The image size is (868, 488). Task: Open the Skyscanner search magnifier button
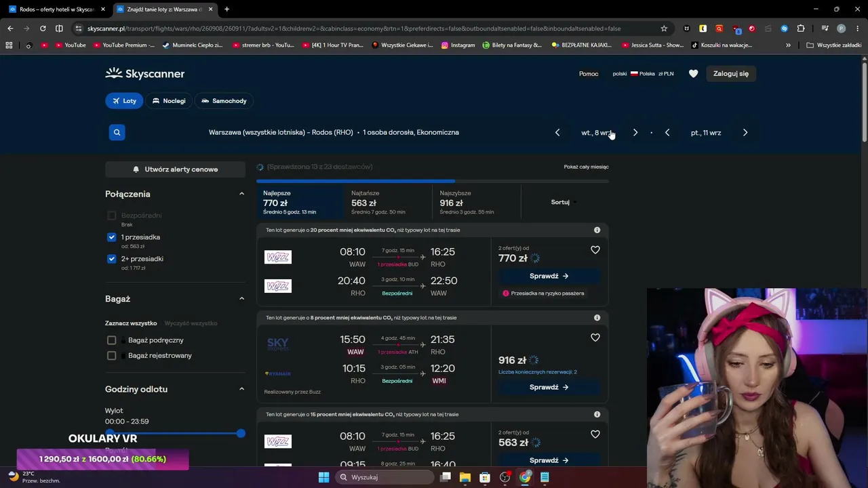click(117, 132)
